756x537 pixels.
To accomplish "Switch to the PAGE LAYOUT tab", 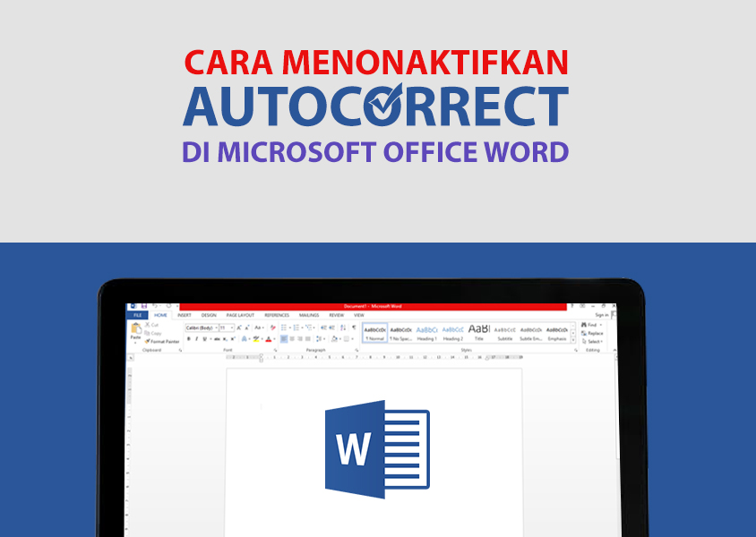I will pyautogui.click(x=240, y=315).
